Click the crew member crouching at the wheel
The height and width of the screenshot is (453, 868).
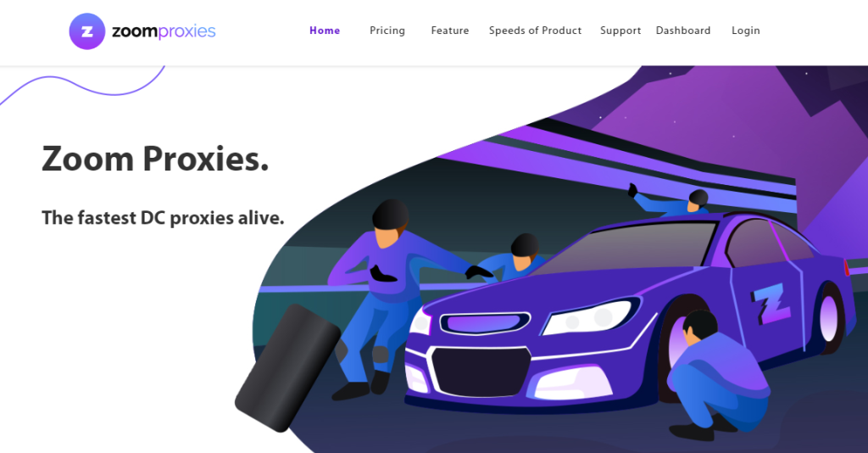click(x=715, y=376)
